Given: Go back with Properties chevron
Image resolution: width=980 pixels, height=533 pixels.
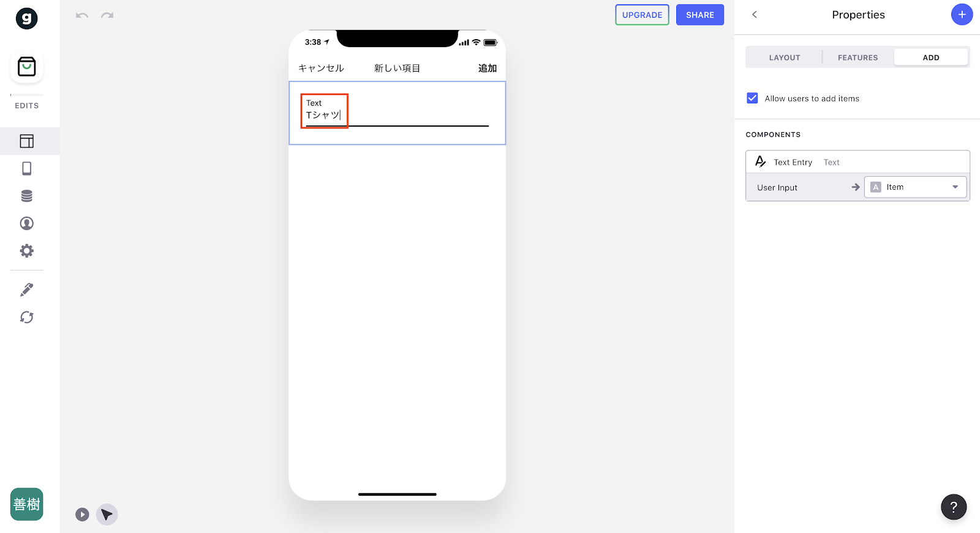Looking at the screenshot, I should pyautogui.click(x=755, y=15).
